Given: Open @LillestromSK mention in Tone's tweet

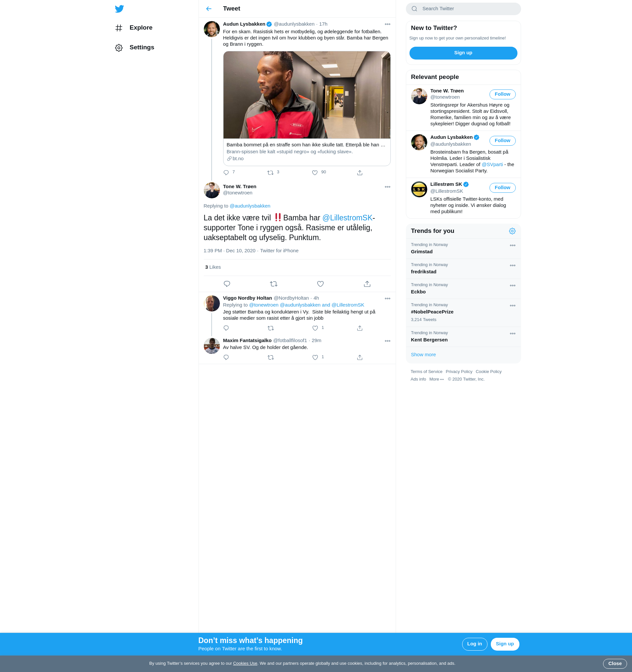Looking at the screenshot, I should point(347,218).
